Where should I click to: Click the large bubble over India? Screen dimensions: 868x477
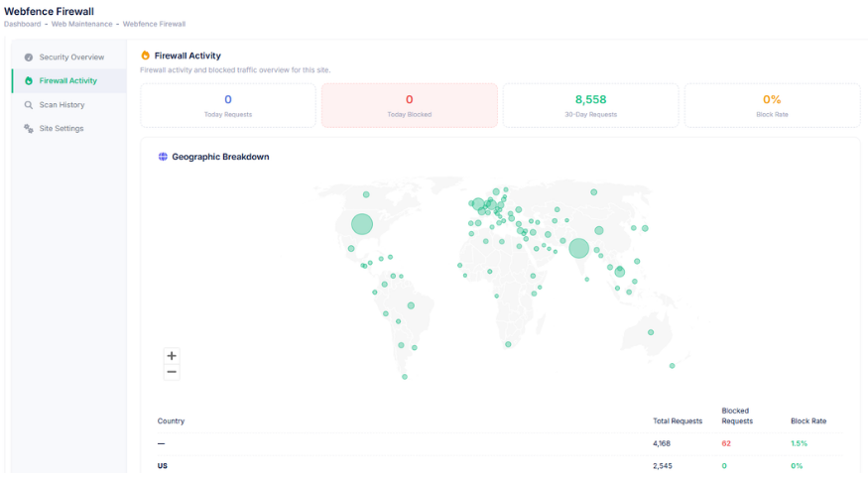click(x=579, y=248)
